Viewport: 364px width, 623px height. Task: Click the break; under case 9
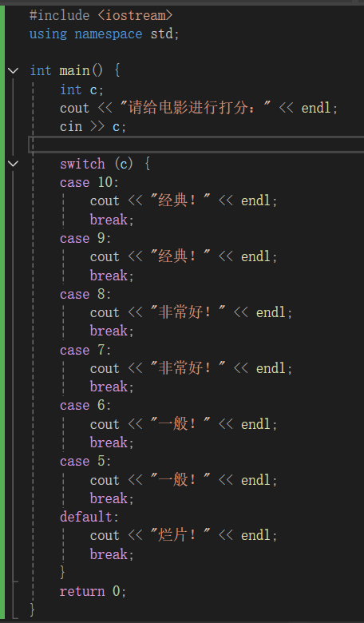(x=112, y=276)
